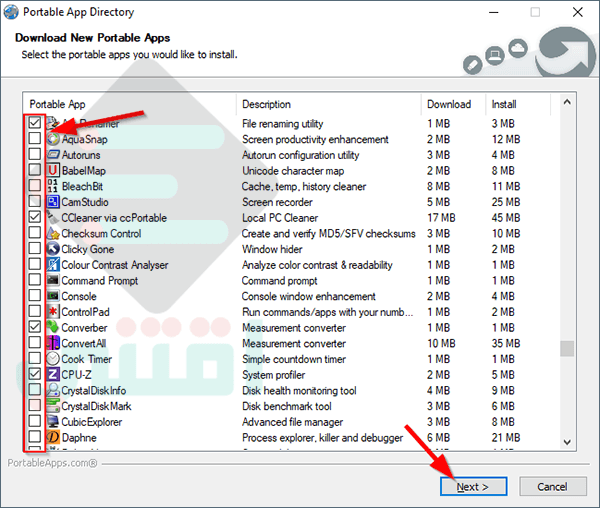Click the list scroll down arrow
The width and height of the screenshot is (600, 508).
pyautogui.click(x=567, y=442)
